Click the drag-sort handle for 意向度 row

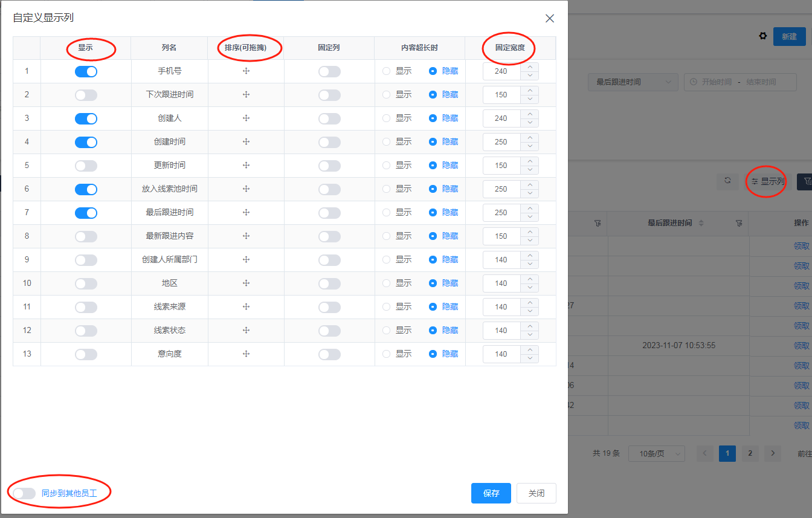(246, 354)
